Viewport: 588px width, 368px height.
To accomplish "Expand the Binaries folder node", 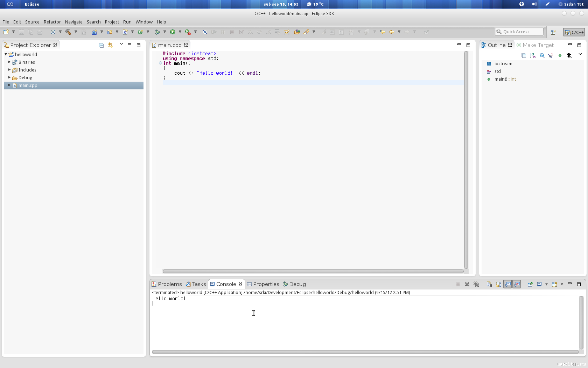I will tap(9, 62).
